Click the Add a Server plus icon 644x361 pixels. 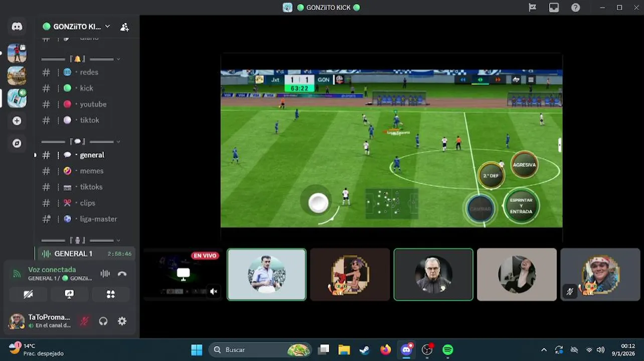coord(17,121)
